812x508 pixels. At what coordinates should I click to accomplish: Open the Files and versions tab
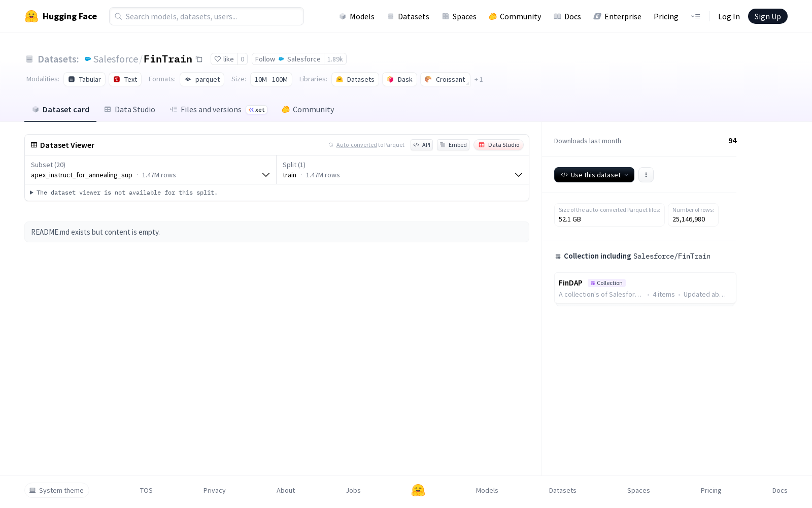219,109
